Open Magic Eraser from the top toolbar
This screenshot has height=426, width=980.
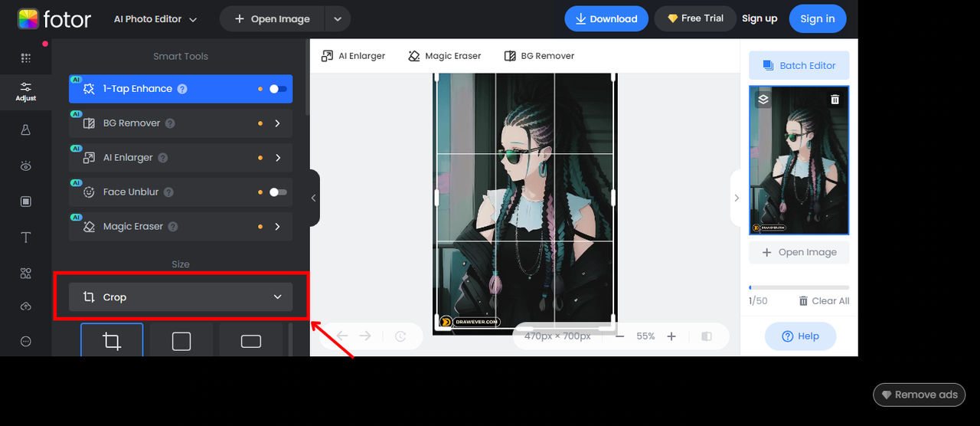445,56
